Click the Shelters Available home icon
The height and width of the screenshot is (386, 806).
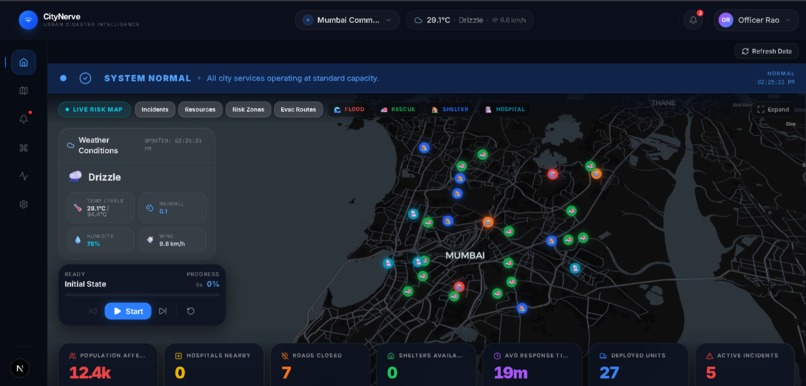tap(391, 356)
